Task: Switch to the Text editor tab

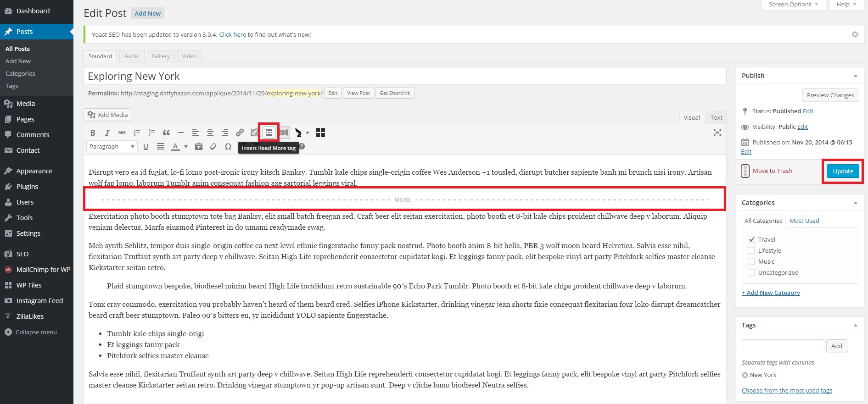Action: [716, 118]
